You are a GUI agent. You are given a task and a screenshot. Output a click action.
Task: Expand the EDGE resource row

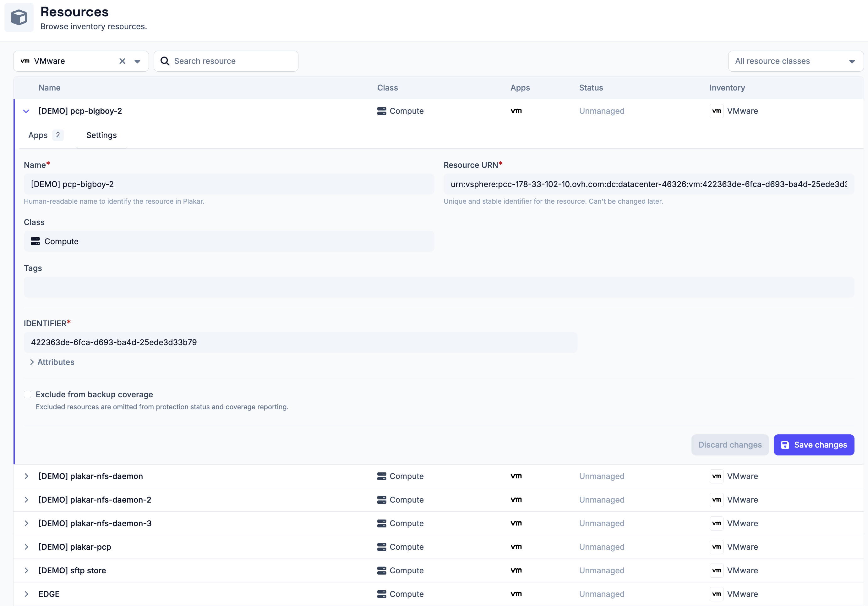click(26, 594)
